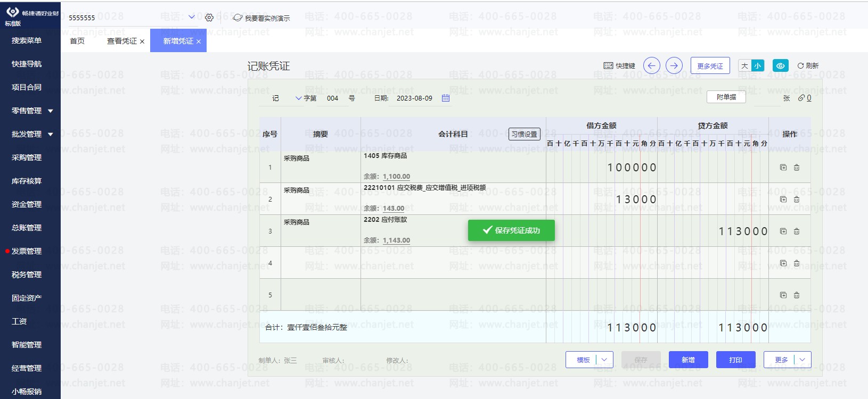Open the 1,143.00 balance link
The height and width of the screenshot is (399, 868).
point(396,240)
